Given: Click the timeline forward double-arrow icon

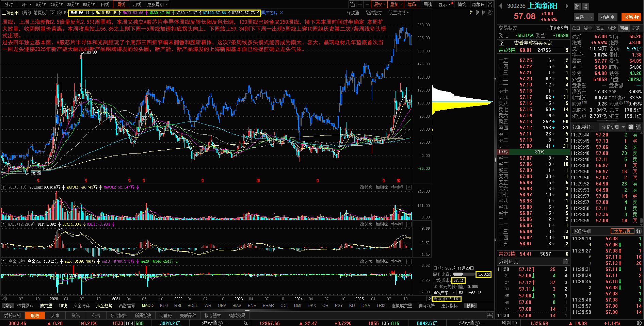Looking at the screenshot, I should [x=429, y=299].
